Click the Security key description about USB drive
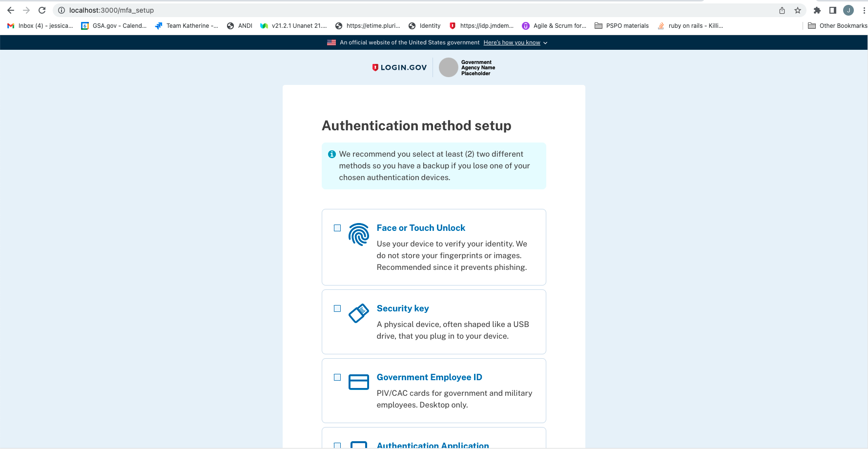 453,330
